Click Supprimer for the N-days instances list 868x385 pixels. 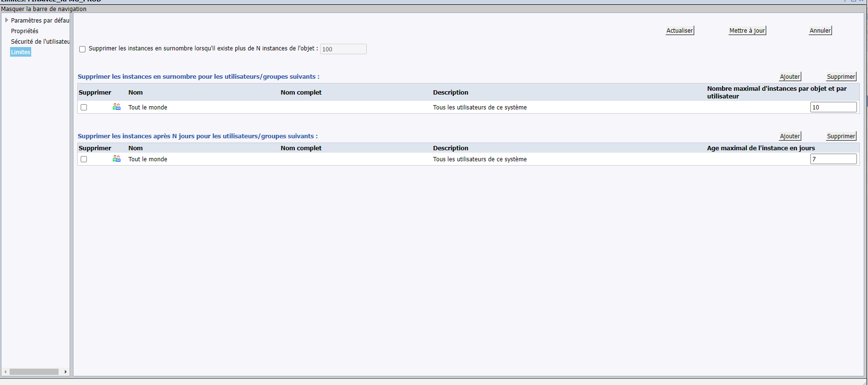coord(841,136)
